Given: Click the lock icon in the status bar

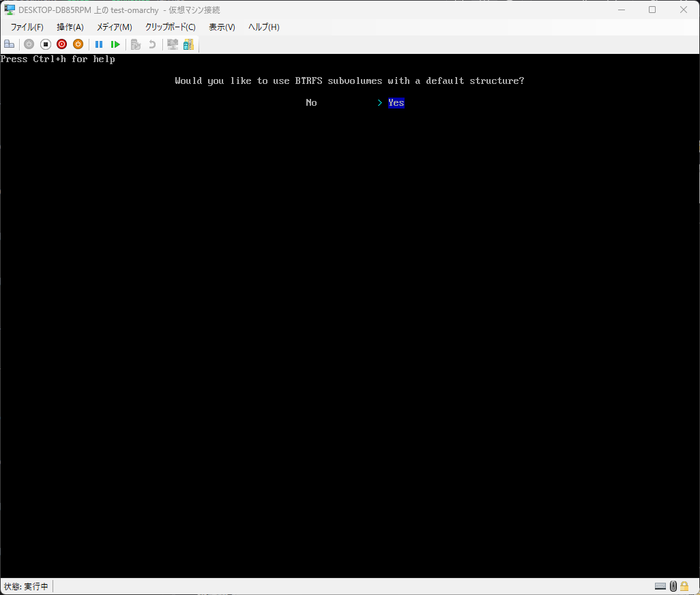Looking at the screenshot, I should click(684, 586).
